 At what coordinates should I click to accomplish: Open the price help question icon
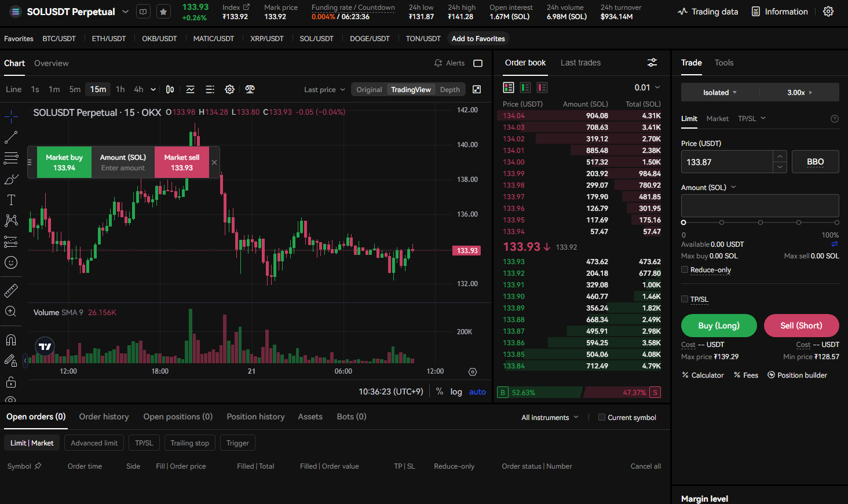click(x=835, y=119)
